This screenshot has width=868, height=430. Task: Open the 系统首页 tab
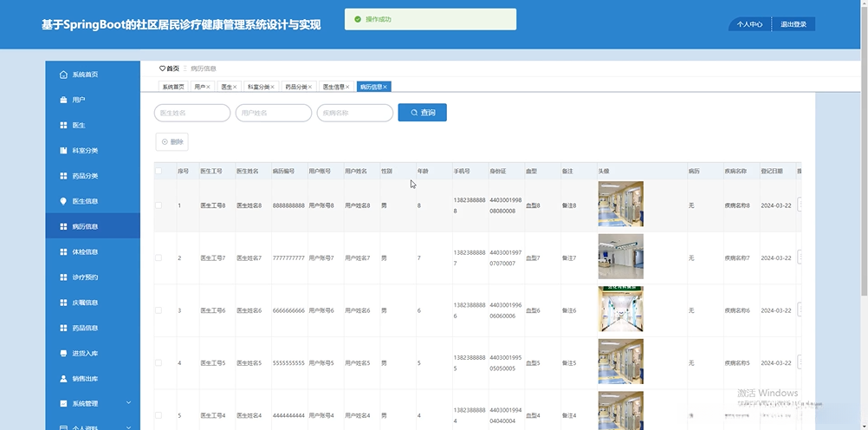point(173,87)
